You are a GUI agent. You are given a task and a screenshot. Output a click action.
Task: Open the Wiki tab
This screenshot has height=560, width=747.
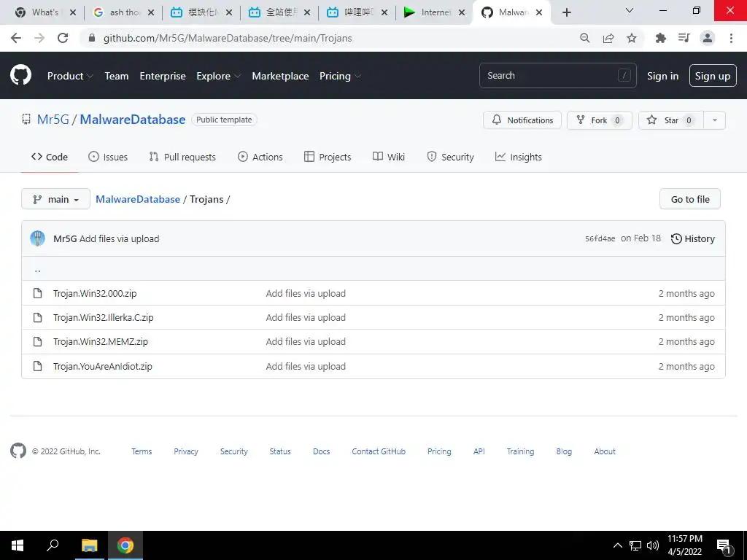tap(389, 157)
